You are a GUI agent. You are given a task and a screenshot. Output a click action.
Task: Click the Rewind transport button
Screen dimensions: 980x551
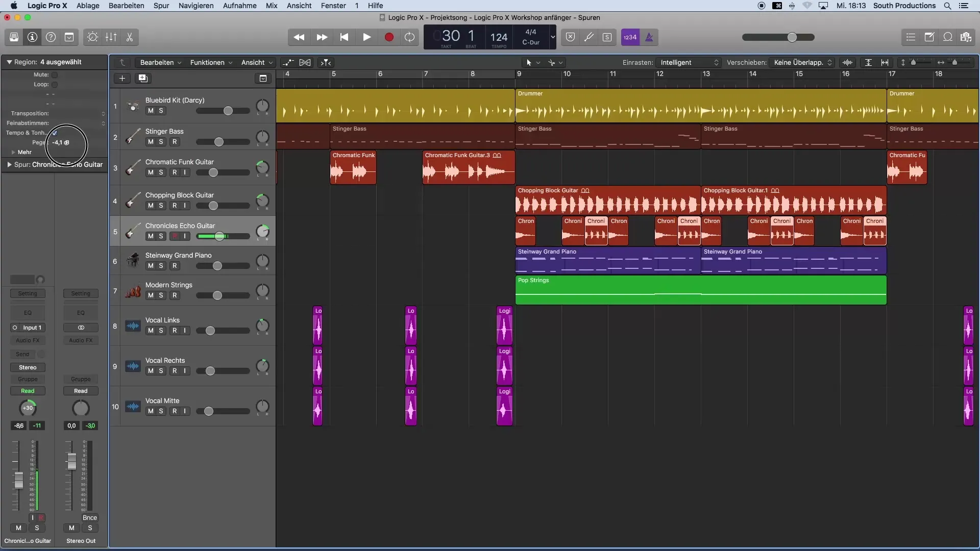click(x=299, y=37)
